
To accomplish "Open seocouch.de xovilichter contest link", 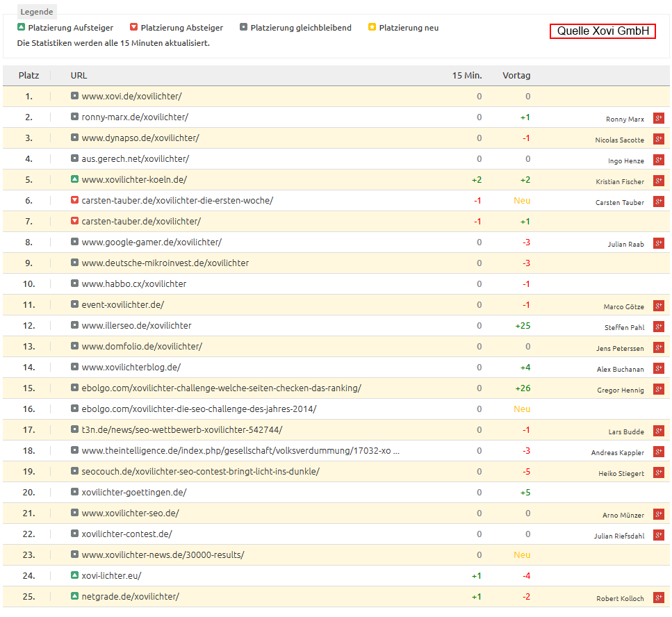I will click(x=200, y=471).
